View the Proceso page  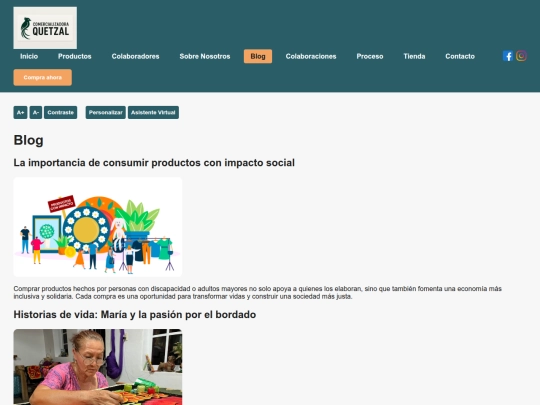pyautogui.click(x=370, y=56)
